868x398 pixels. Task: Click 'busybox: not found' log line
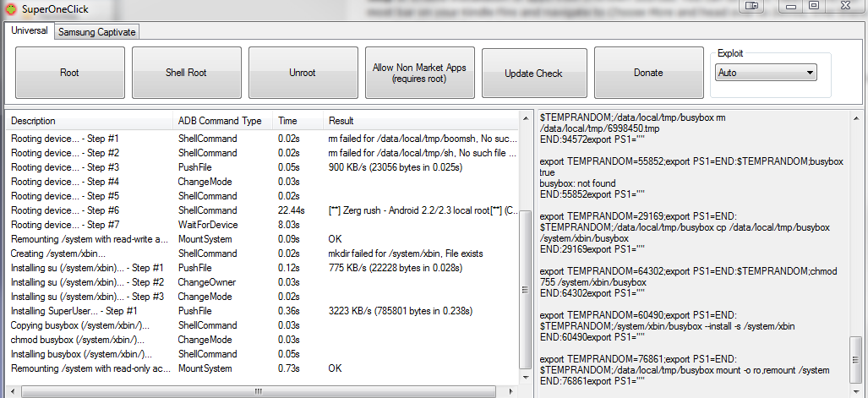(577, 183)
